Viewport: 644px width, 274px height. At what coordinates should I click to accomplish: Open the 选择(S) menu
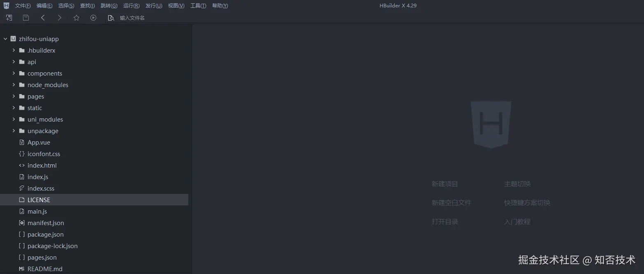[x=66, y=6]
